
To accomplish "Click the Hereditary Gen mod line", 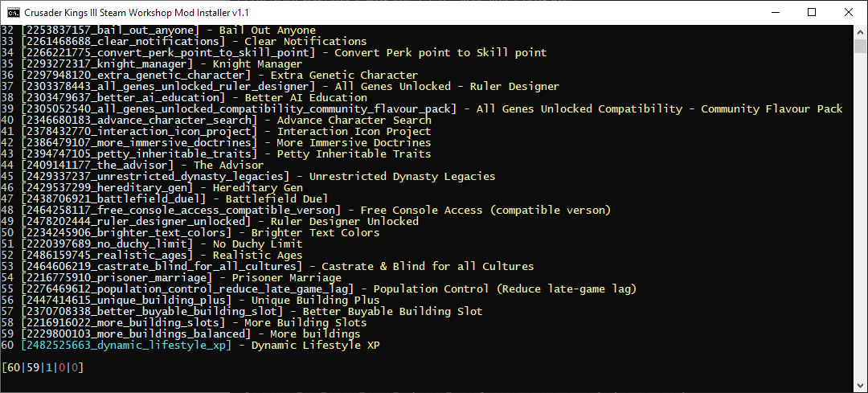I will point(162,188).
